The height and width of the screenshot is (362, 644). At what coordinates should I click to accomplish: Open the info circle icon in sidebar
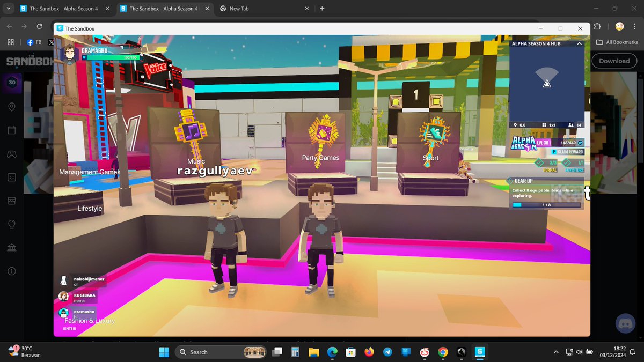click(x=12, y=270)
